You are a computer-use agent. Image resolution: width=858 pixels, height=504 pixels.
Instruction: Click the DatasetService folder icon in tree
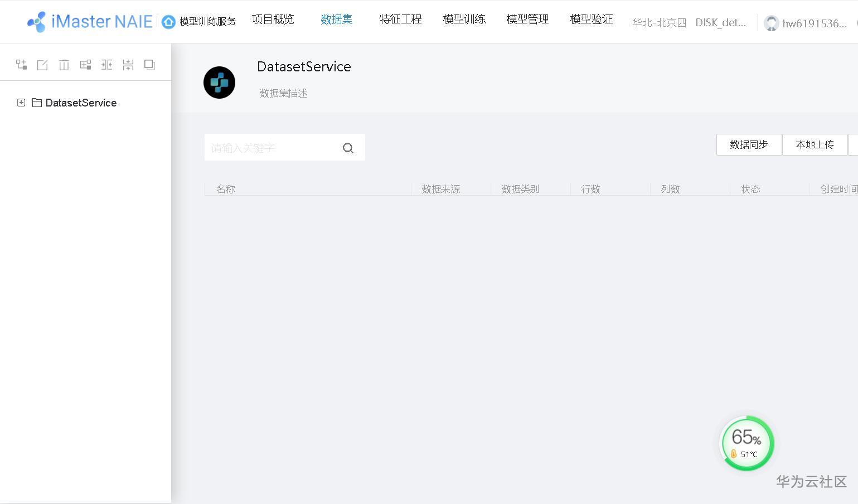[37, 103]
